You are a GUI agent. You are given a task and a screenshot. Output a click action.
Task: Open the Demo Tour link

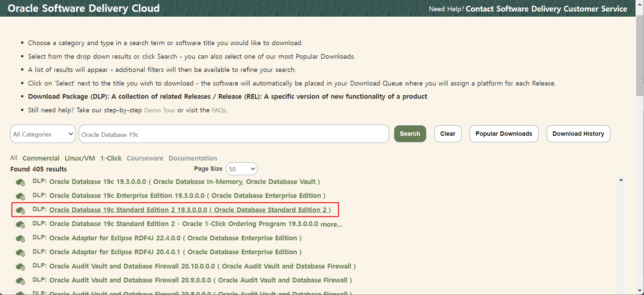click(160, 110)
